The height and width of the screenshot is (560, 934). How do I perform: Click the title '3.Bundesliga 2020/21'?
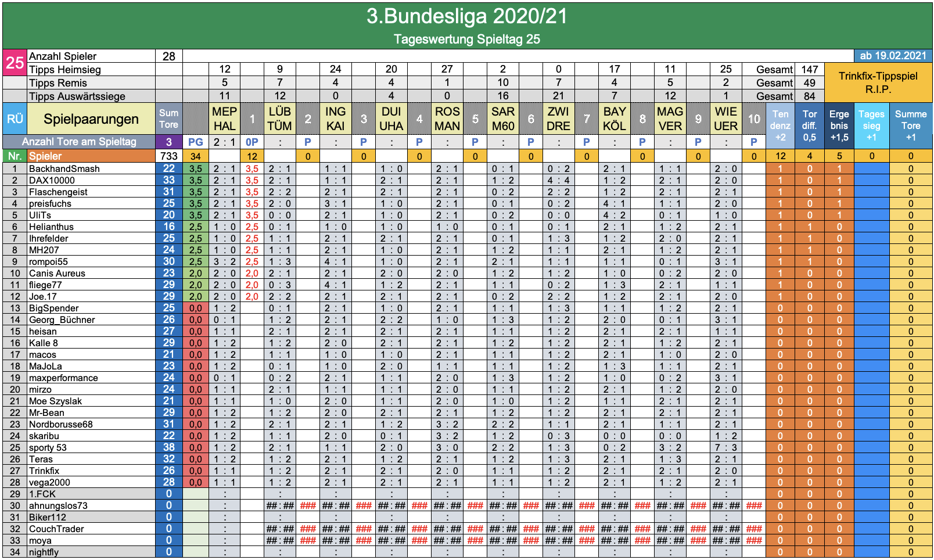pyautogui.click(x=466, y=16)
